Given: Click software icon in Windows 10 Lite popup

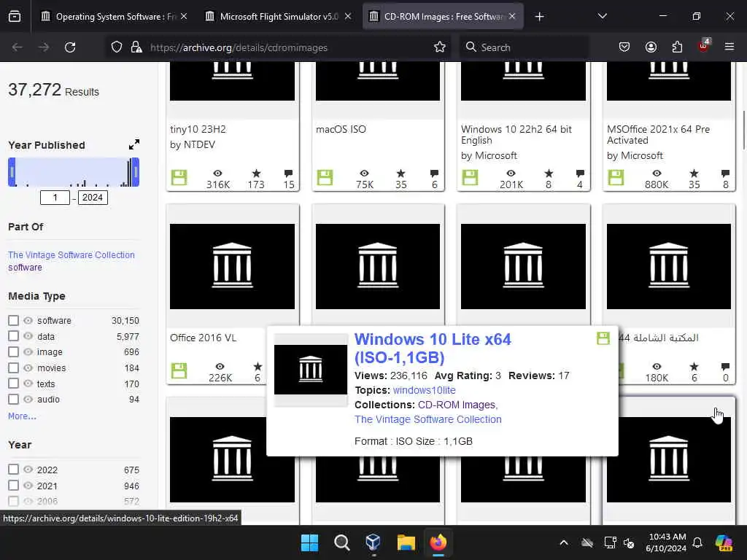Looking at the screenshot, I should [603, 338].
